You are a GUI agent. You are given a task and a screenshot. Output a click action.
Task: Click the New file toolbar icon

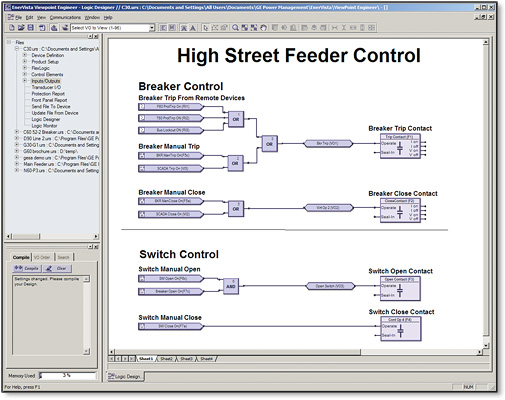pyautogui.click(x=12, y=28)
